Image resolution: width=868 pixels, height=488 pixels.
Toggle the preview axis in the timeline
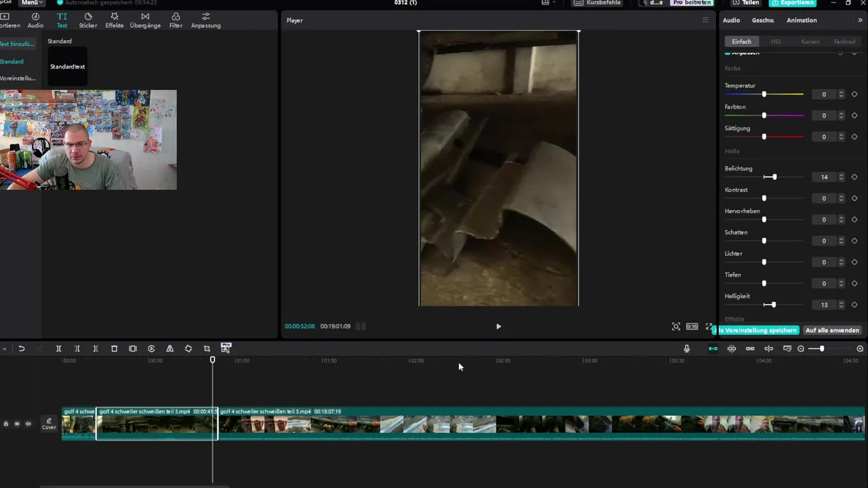point(768,348)
